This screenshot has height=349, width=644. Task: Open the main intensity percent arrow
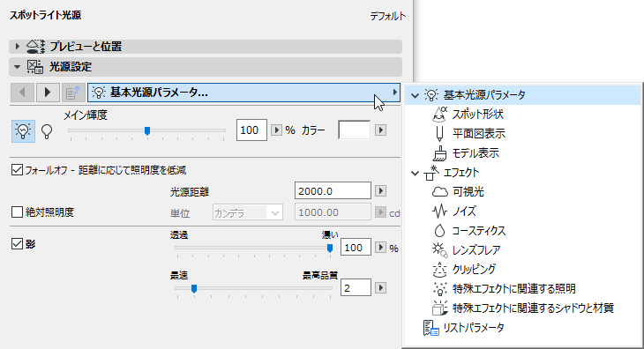click(276, 130)
